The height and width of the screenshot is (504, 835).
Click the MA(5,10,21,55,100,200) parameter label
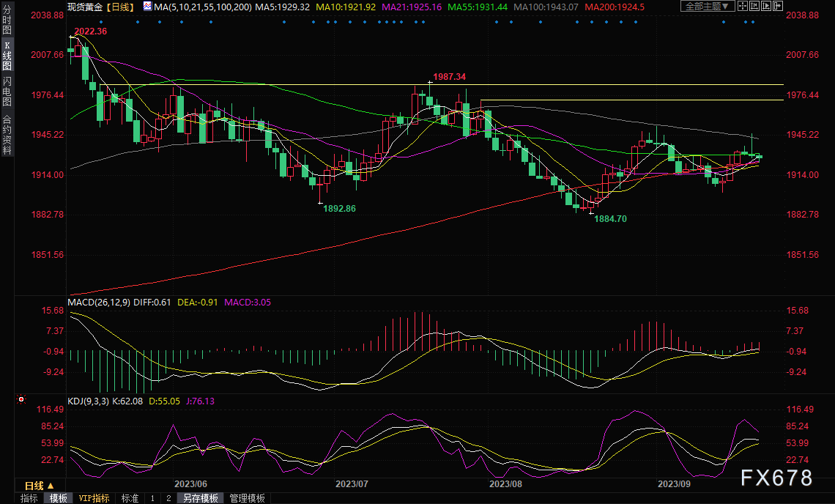pos(204,7)
